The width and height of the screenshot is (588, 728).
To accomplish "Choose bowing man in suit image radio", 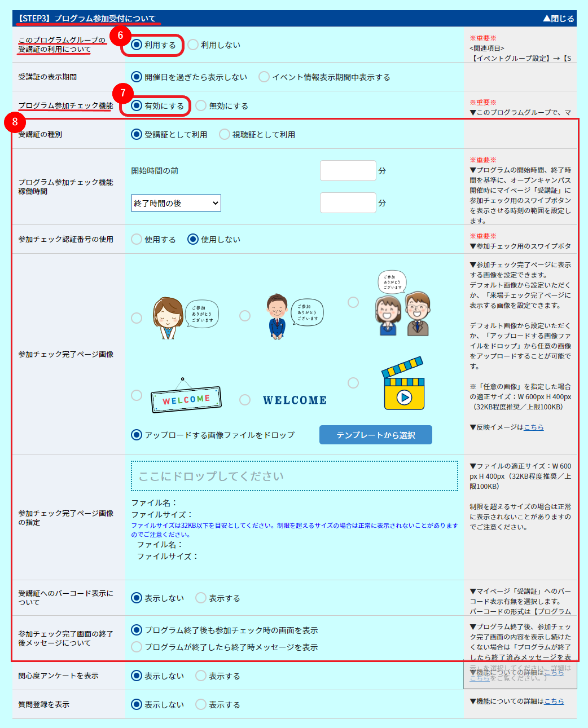I will pyautogui.click(x=245, y=316).
